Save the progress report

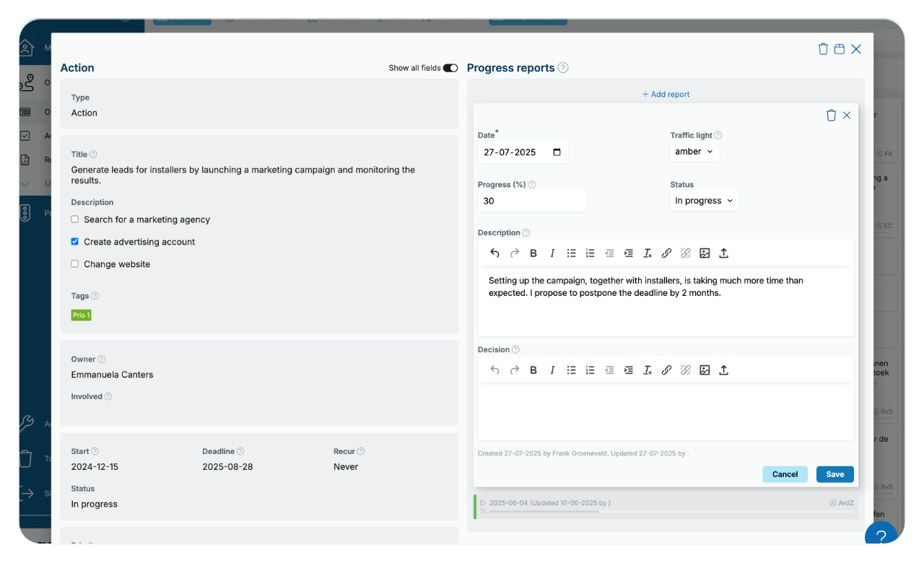[x=834, y=474]
